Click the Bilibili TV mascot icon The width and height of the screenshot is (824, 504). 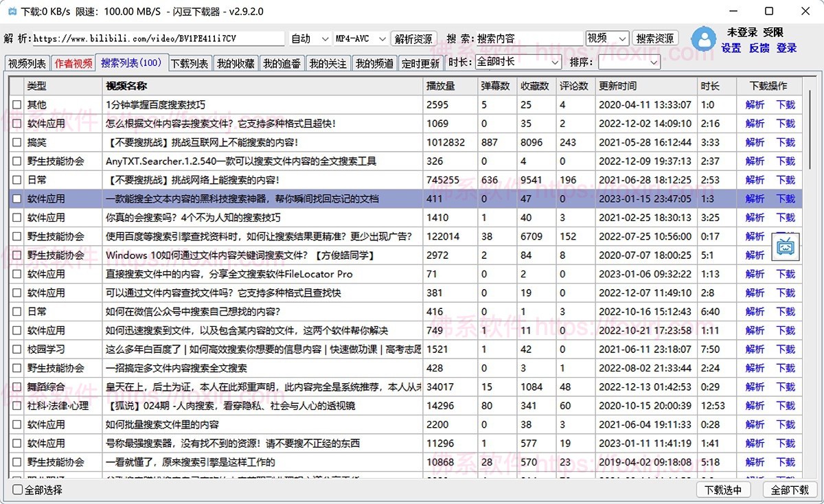click(x=785, y=246)
